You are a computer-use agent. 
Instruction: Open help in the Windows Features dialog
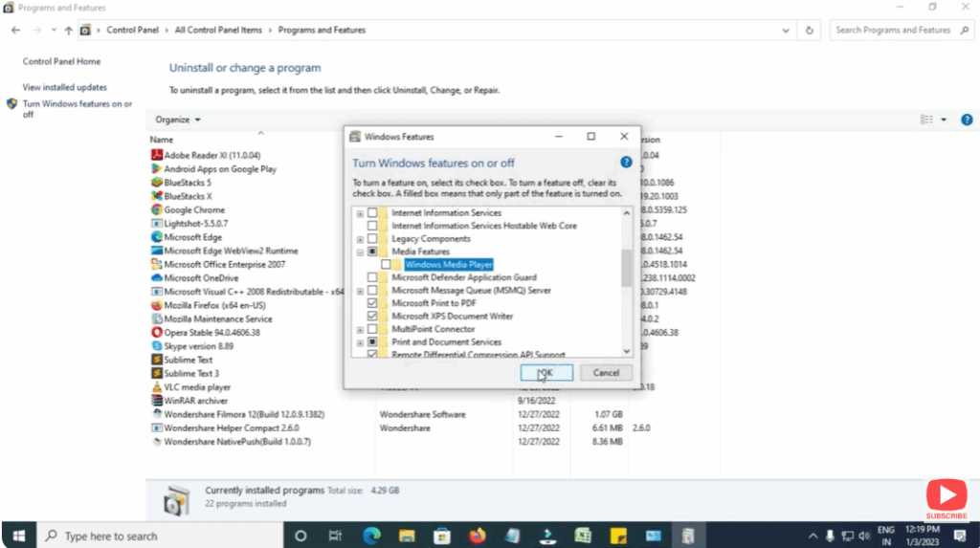click(x=626, y=163)
